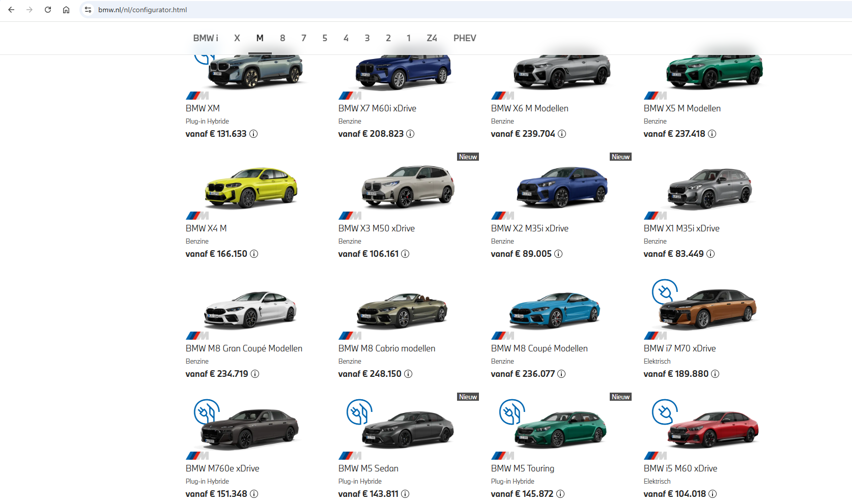
Task: Switch to the Z4 tab
Action: tap(432, 38)
